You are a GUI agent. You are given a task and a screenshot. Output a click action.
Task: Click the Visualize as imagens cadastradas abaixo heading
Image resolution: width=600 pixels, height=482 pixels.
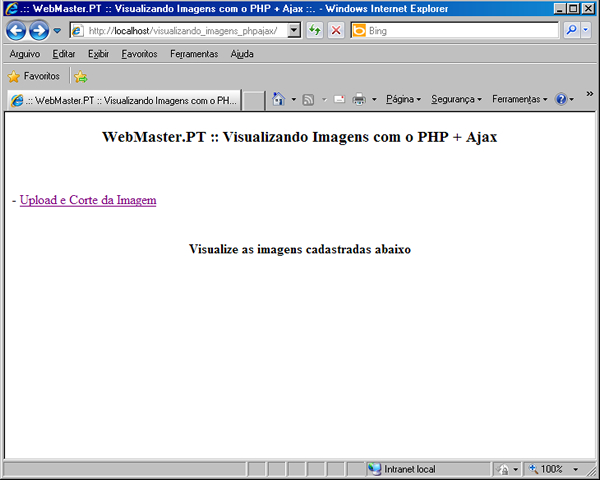[300, 249]
